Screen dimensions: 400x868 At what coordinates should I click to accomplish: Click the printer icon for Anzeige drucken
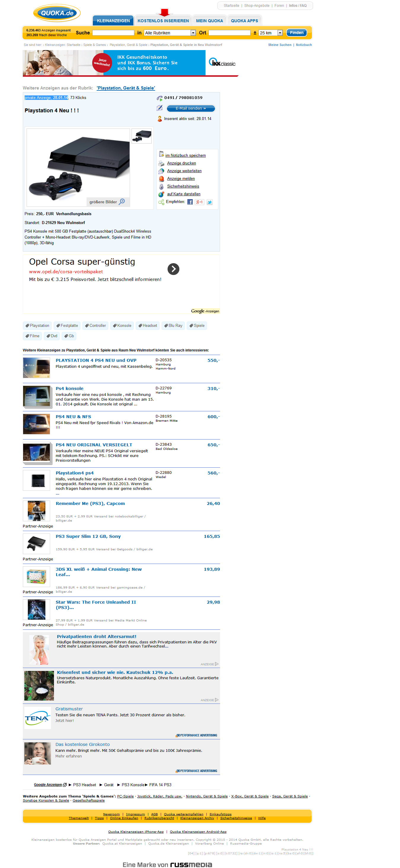161,163
